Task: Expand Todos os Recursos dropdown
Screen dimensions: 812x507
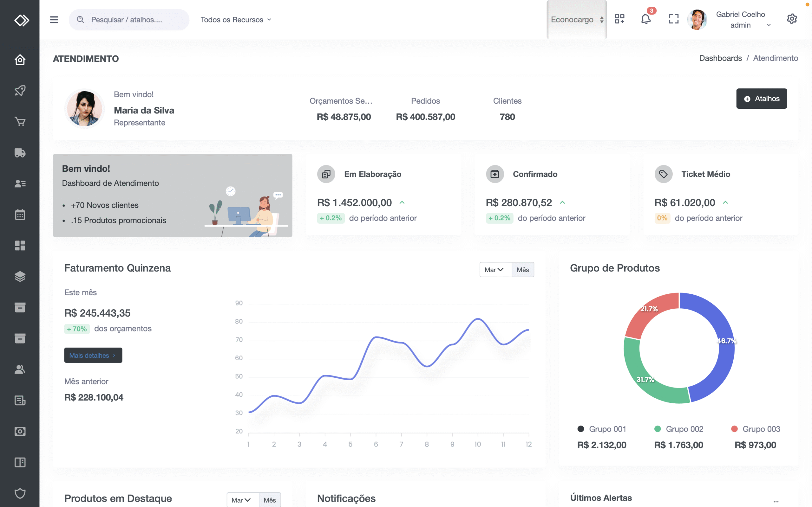Action: tap(236, 20)
